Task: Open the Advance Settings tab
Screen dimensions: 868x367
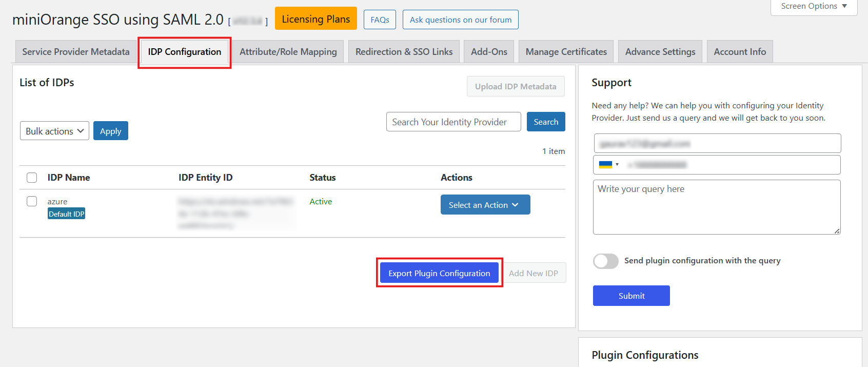Action: (x=660, y=52)
